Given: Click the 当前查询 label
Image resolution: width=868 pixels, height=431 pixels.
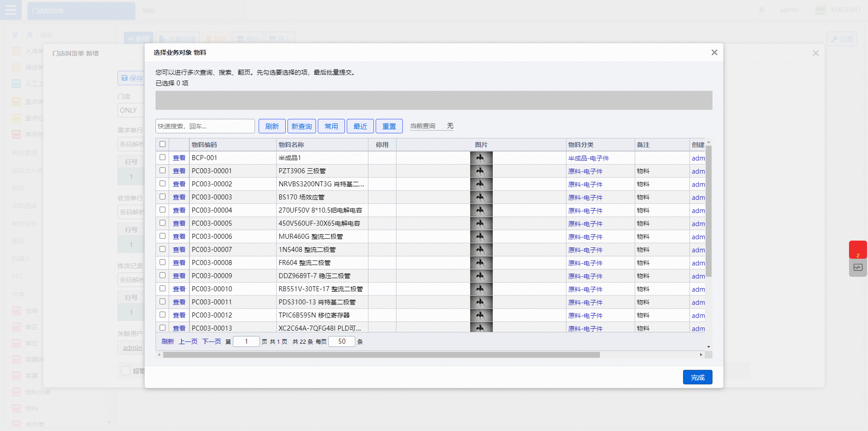Looking at the screenshot, I should [423, 126].
